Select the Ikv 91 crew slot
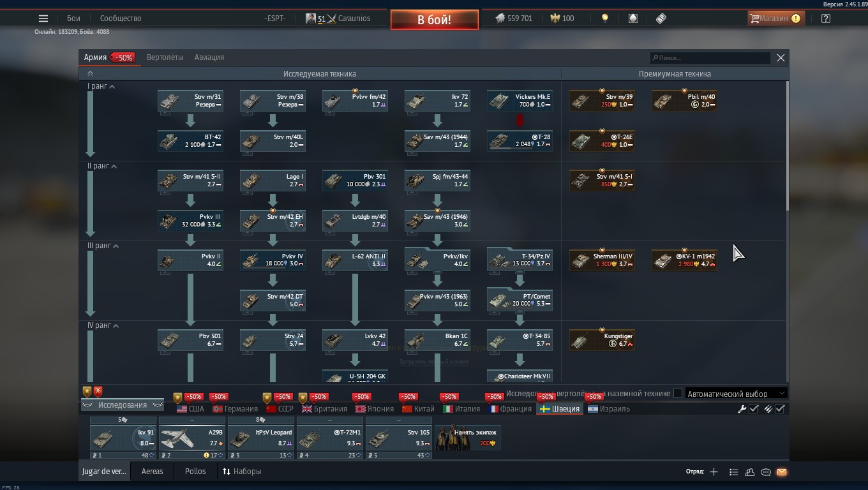 pyautogui.click(x=123, y=438)
